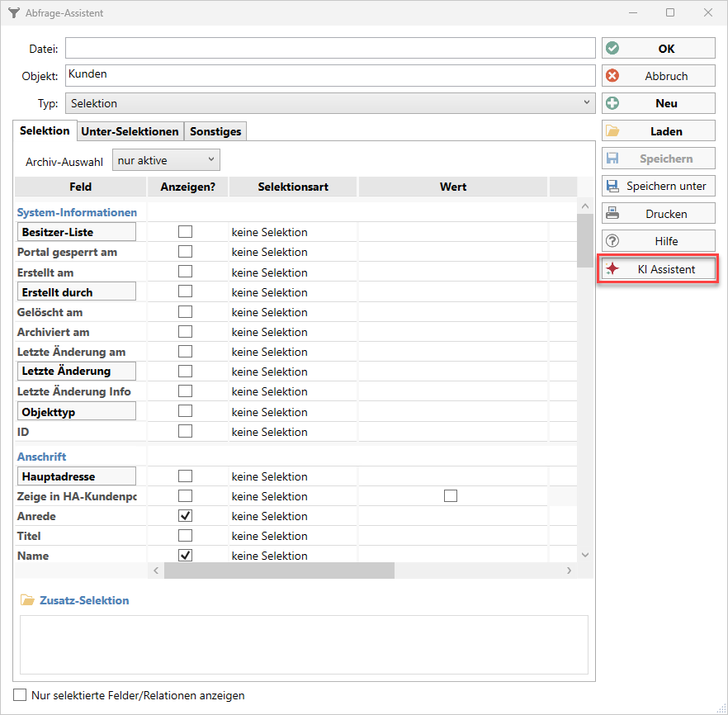The image size is (728, 715).
Task: Click the Zusatz-Selektion text area
Action: click(x=304, y=645)
